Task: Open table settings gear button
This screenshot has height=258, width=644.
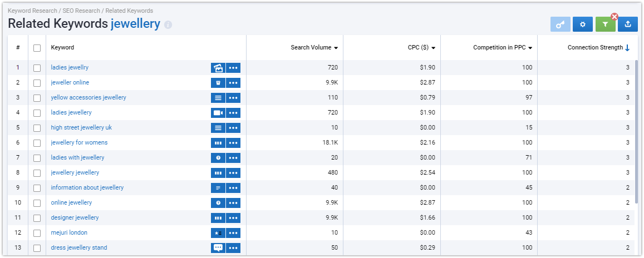Action: [x=582, y=24]
